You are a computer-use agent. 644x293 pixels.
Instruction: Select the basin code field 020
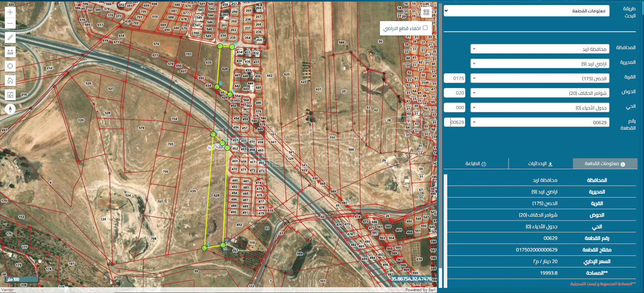455,93
